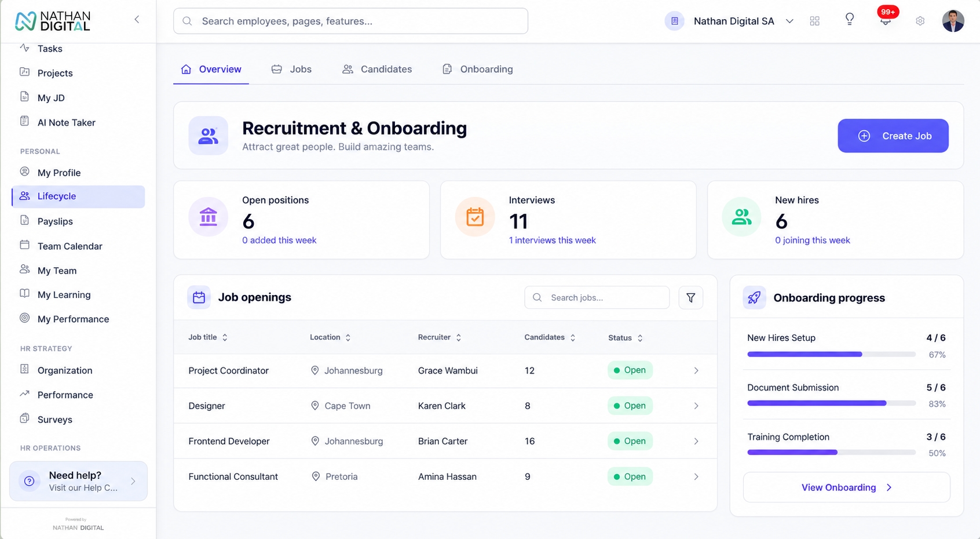Open notifications bell with 99+ badge
The width and height of the screenshot is (980, 539).
[886, 19]
